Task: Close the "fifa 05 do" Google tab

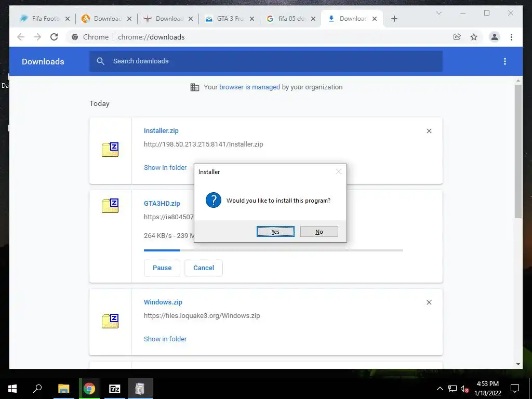Action: [313, 19]
